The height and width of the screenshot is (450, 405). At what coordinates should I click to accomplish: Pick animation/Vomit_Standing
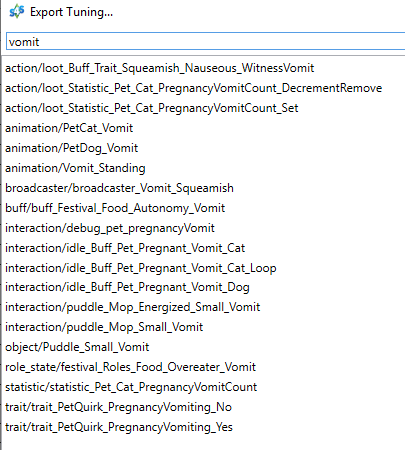[x=75, y=168]
